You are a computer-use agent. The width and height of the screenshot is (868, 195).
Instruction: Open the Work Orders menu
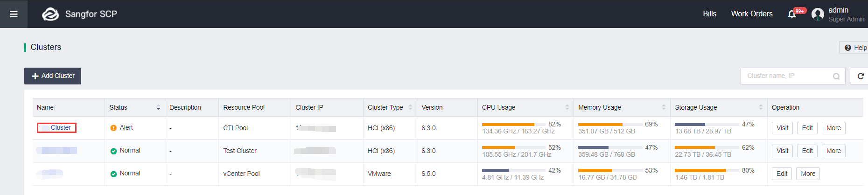pyautogui.click(x=751, y=14)
